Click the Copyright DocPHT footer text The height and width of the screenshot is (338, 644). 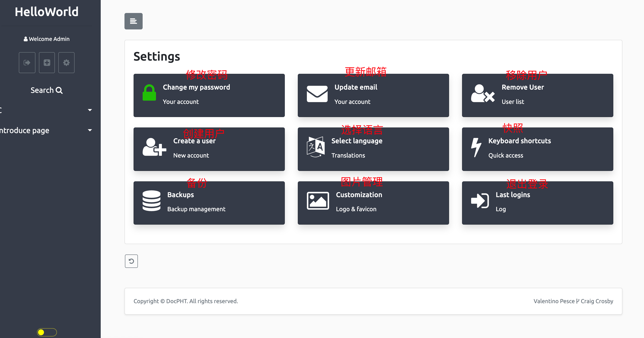coord(186,301)
